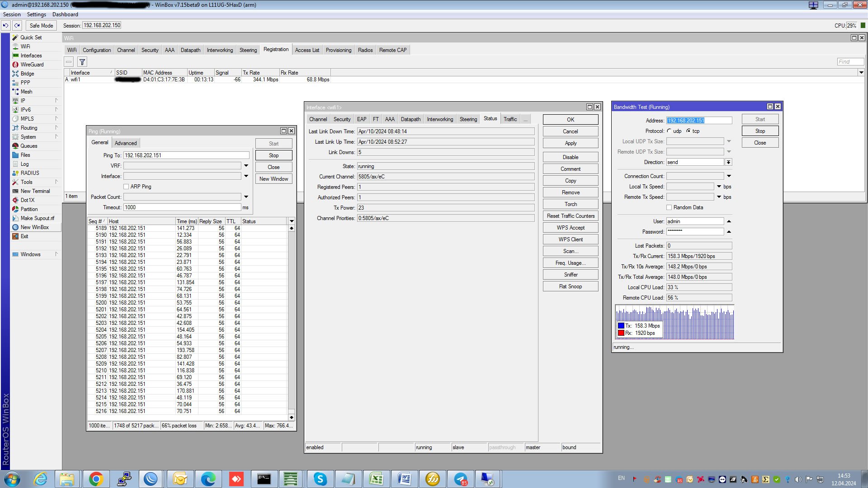Image resolution: width=868 pixels, height=488 pixels.
Task: Open the Interfaces sidebar item
Action: [31, 56]
